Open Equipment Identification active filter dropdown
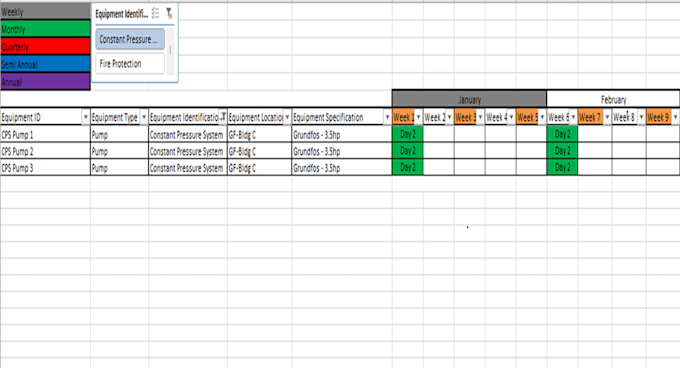 [x=223, y=117]
